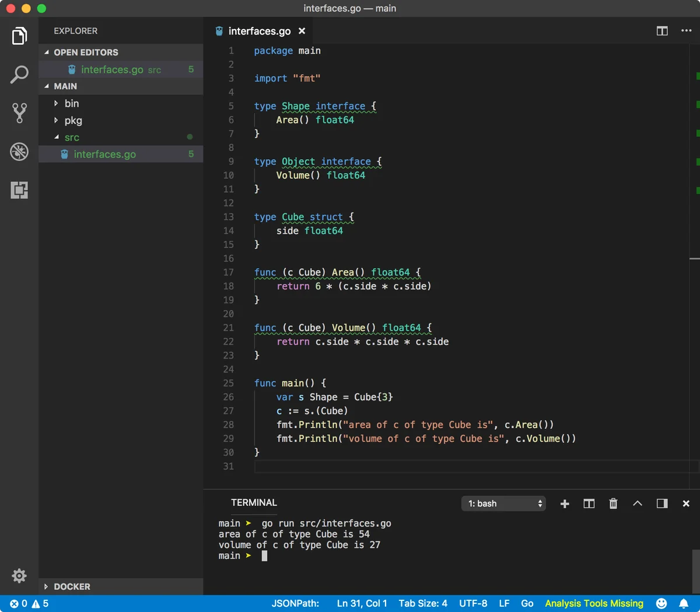
Task: Click the editor minimap scrollbar
Action: (694, 258)
